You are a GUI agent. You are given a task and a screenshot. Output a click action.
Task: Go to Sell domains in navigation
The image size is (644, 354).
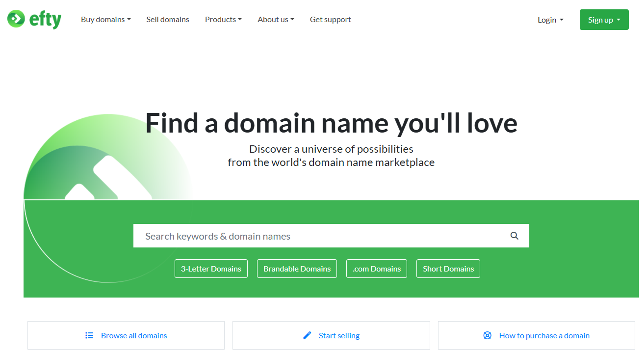(x=168, y=20)
